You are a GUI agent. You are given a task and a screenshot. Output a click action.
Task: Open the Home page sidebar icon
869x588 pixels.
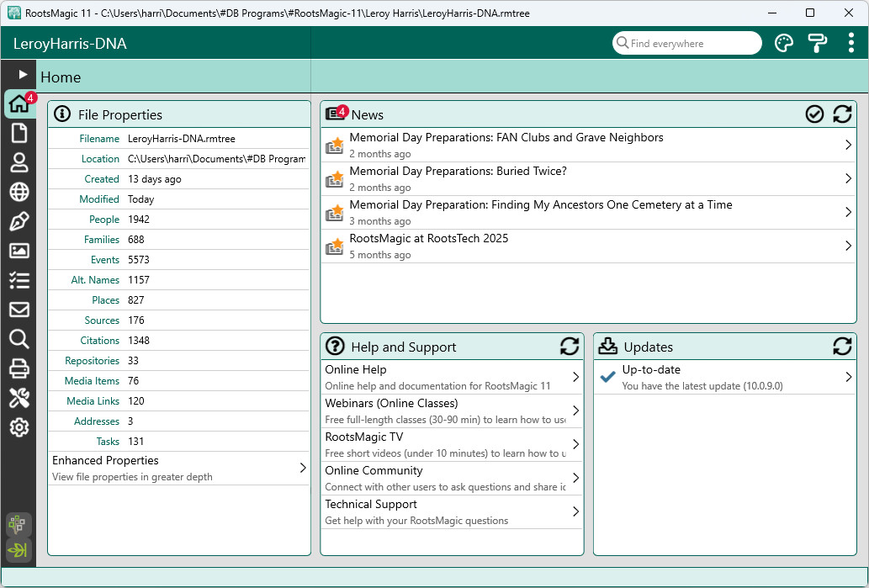19,103
